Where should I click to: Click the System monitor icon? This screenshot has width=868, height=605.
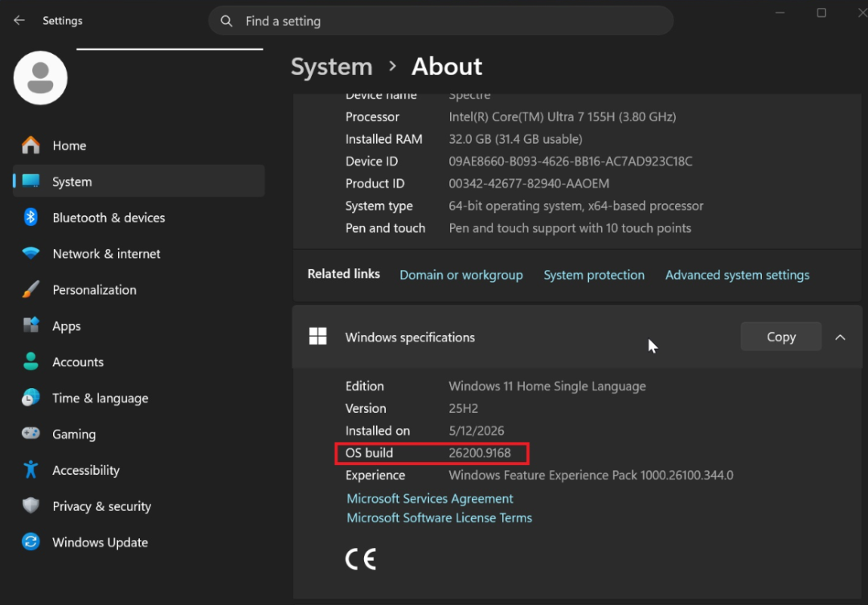tap(31, 181)
